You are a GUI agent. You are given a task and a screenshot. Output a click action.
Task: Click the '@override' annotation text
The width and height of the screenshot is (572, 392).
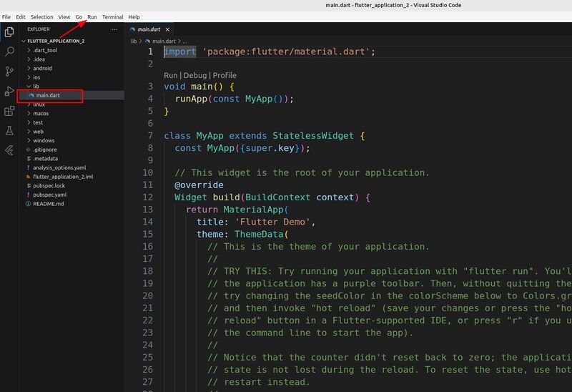(x=199, y=185)
